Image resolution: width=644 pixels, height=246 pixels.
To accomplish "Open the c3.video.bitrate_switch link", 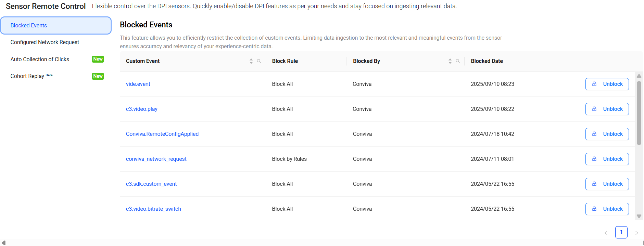I will [x=153, y=209].
